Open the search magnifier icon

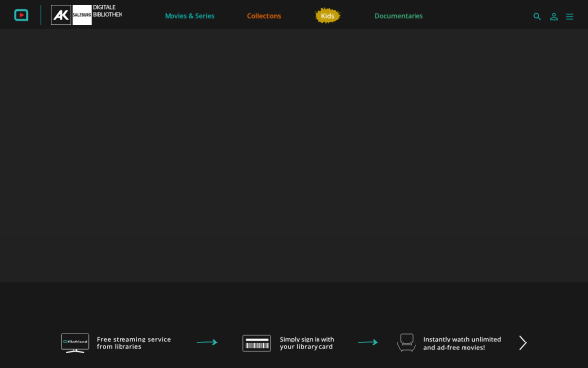[x=537, y=16]
